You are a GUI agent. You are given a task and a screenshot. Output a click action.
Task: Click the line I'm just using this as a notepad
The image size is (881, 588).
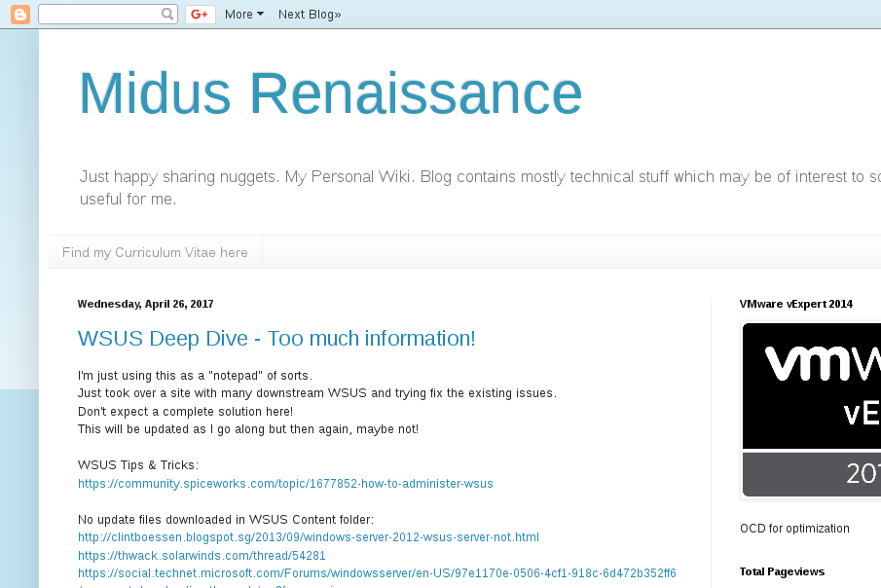coord(195,376)
